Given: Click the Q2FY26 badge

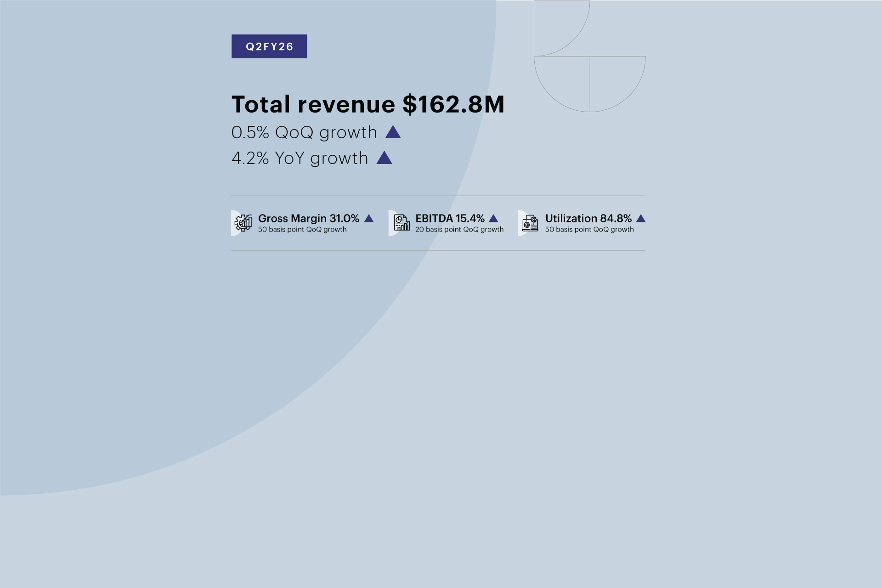Looking at the screenshot, I should 269,46.
